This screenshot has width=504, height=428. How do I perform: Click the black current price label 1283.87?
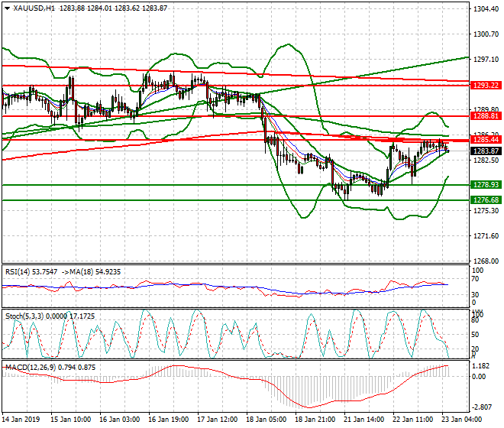[486, 151]
